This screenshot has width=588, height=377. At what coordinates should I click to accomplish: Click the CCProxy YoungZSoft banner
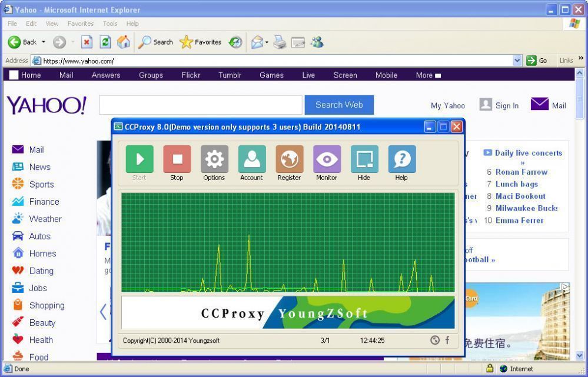pos(288,312)
